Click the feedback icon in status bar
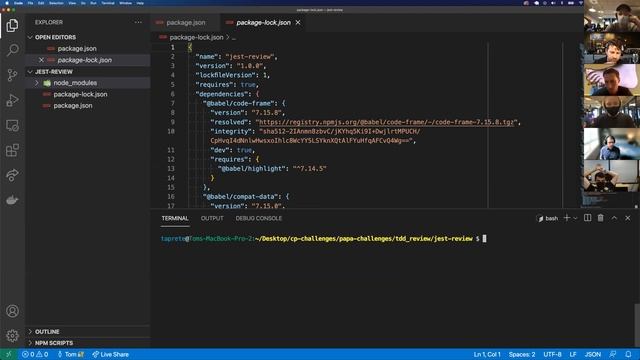The width and height of the screenshot is (640, 360). click(613, 354)
